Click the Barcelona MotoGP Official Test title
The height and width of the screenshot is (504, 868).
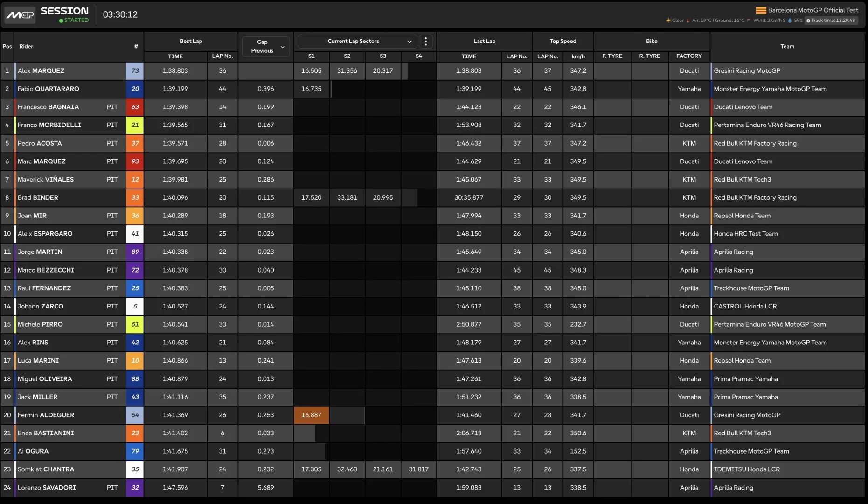(813, 10)
